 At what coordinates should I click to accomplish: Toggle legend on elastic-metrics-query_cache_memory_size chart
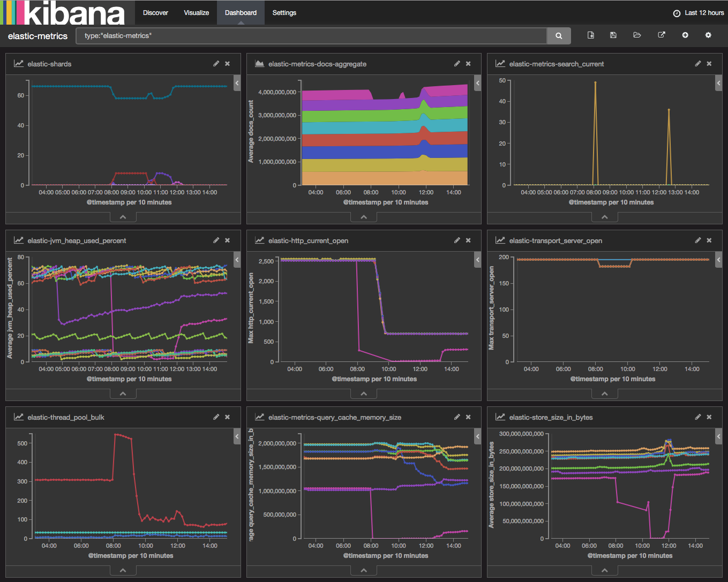(478, 436)
